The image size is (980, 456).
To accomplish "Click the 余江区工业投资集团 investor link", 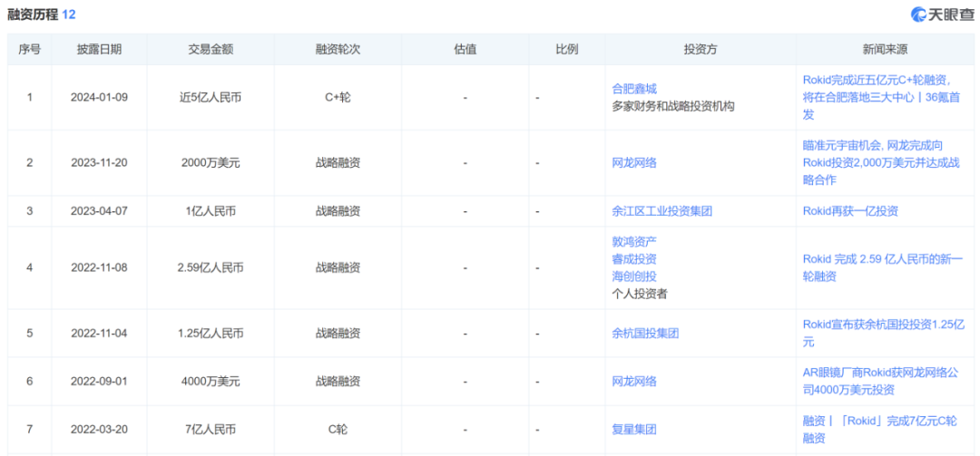I will click(x=662, y=211).
